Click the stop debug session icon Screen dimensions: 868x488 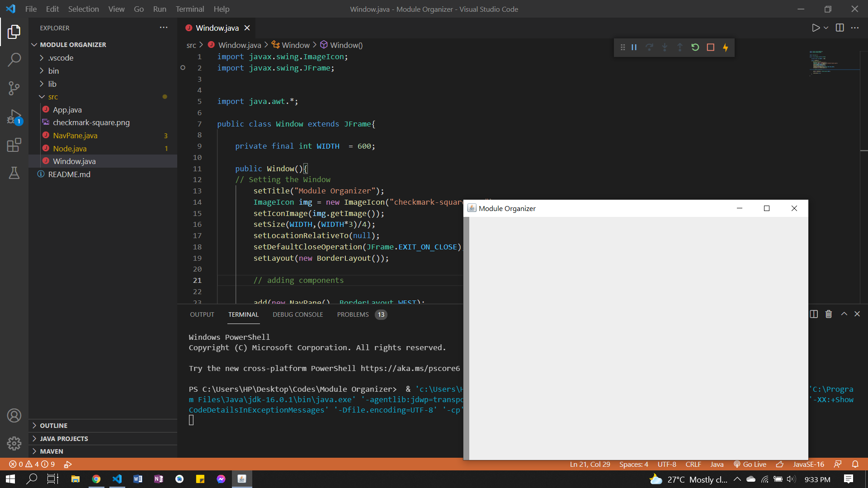coord(710,47)
